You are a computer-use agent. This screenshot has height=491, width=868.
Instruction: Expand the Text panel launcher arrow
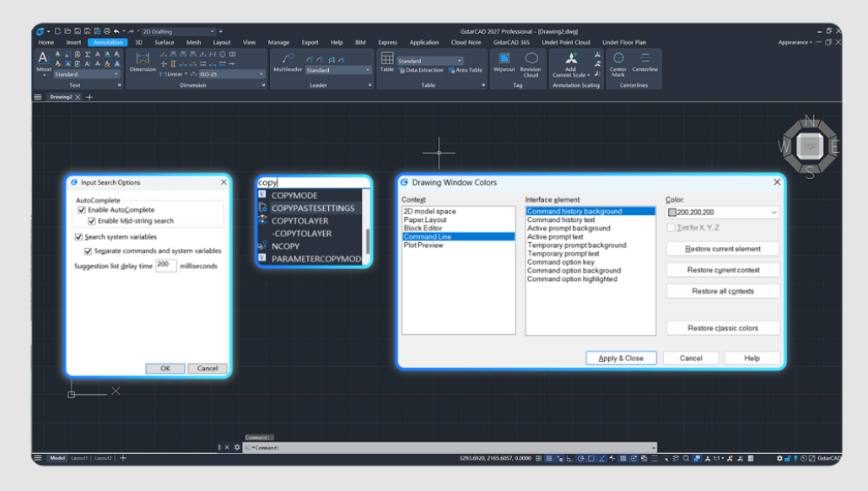pyautogui.click(x=119, y=85)
